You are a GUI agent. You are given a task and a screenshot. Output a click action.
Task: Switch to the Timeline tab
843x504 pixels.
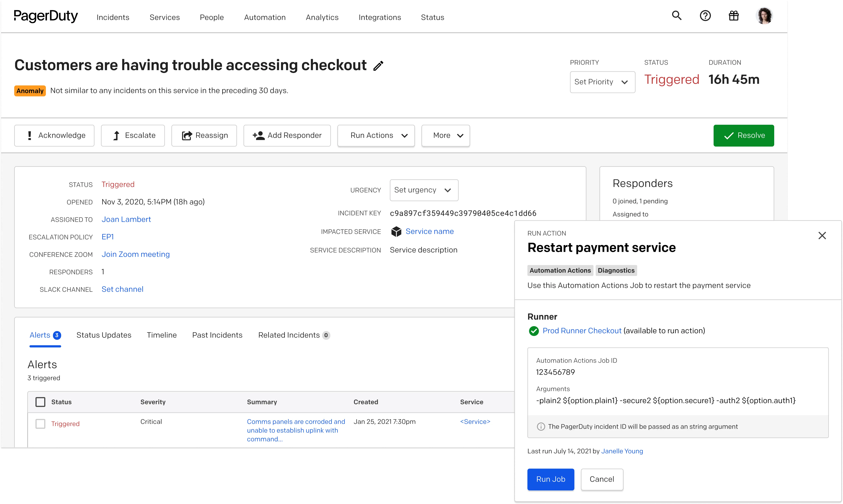pyautogui.click(x=162, y=335)
